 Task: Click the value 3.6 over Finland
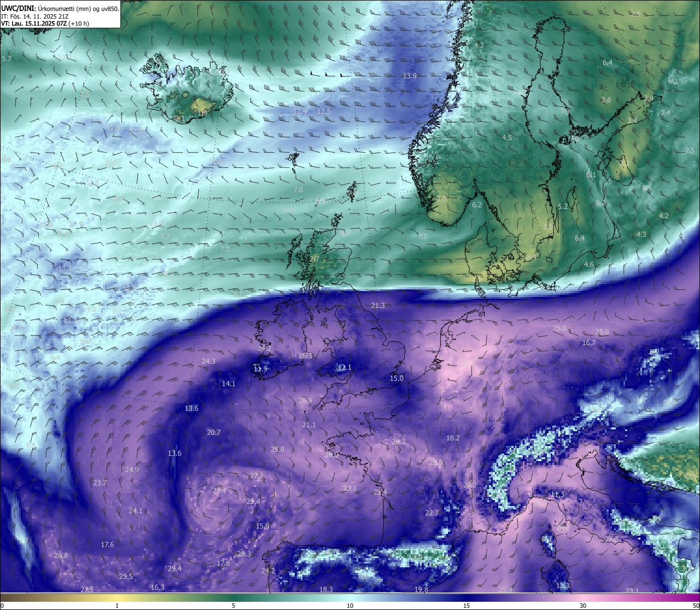coord(606,100)
